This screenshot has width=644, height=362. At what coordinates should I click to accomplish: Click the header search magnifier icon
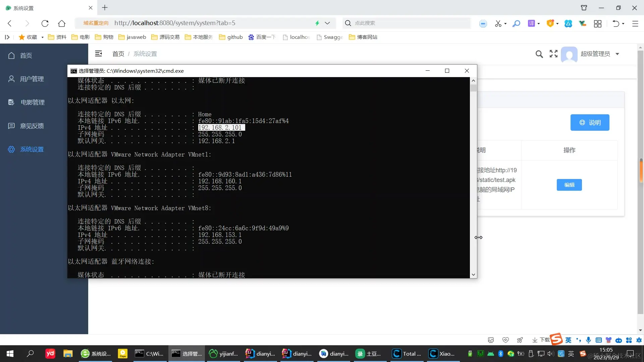click(x=539, y=54)
